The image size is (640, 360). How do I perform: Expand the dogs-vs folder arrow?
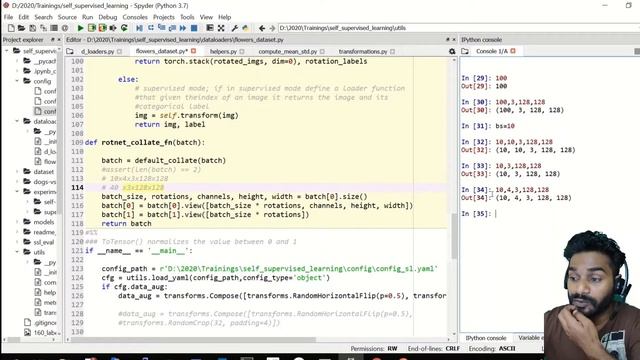pos(17,182)
